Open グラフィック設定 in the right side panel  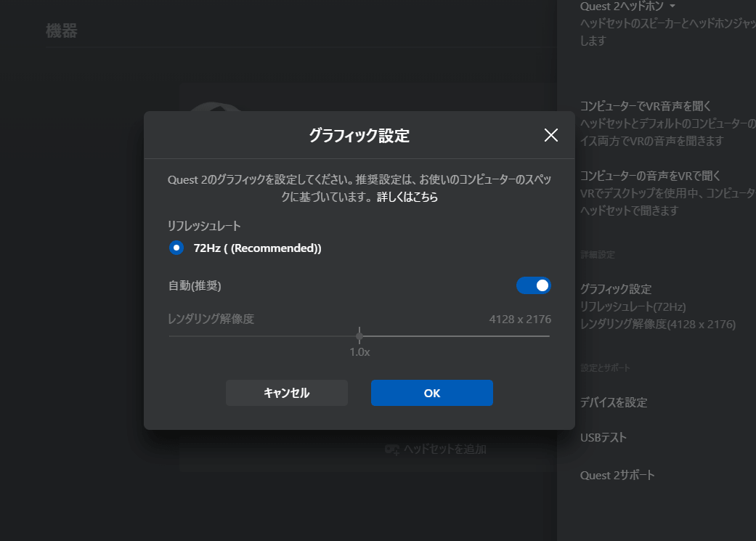(616, 289)
